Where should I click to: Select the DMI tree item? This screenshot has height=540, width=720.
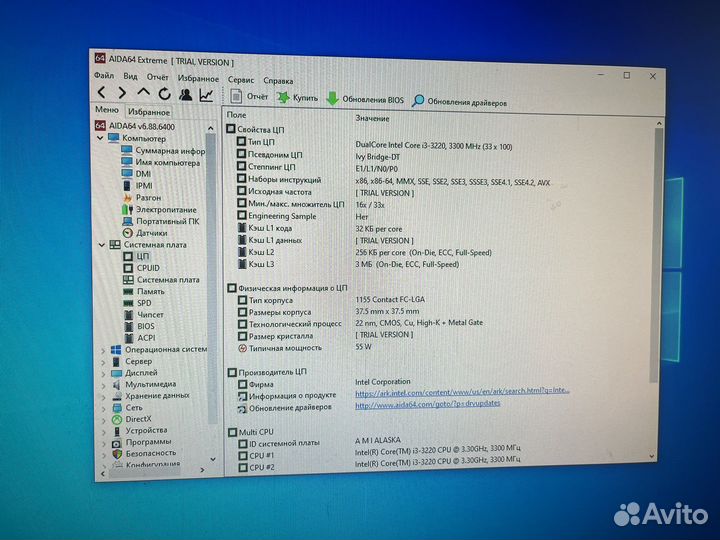[136, 174]
